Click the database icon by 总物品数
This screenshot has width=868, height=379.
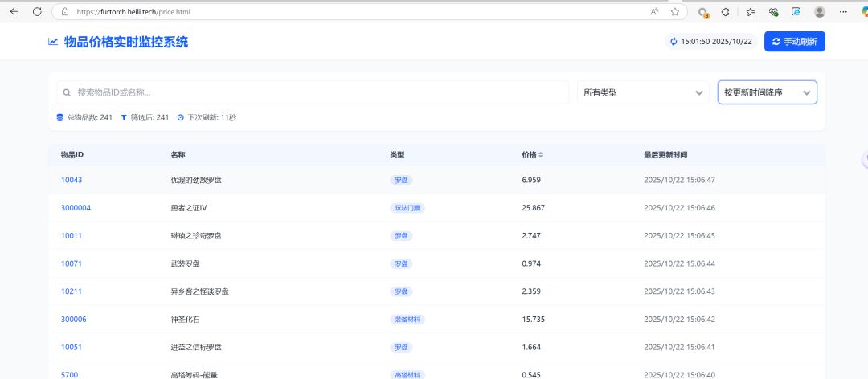(59, 117)
